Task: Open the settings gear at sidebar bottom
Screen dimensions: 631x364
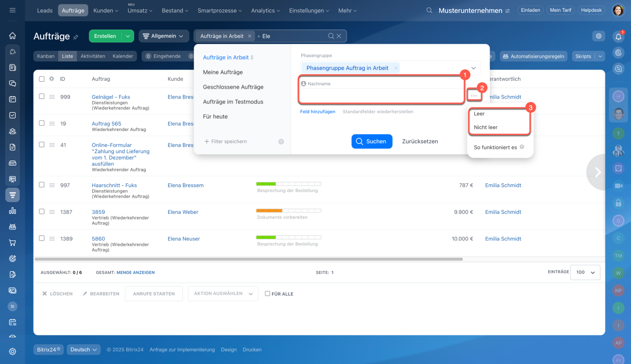Action: point(12,351)
